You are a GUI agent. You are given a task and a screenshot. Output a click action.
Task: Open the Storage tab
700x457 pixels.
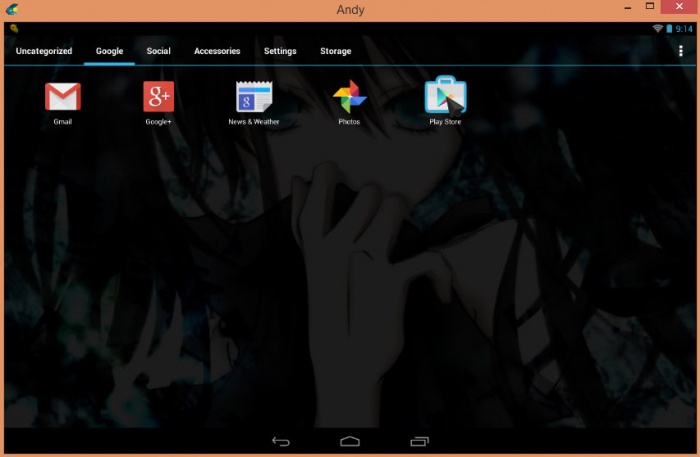[x=335, y=51]
